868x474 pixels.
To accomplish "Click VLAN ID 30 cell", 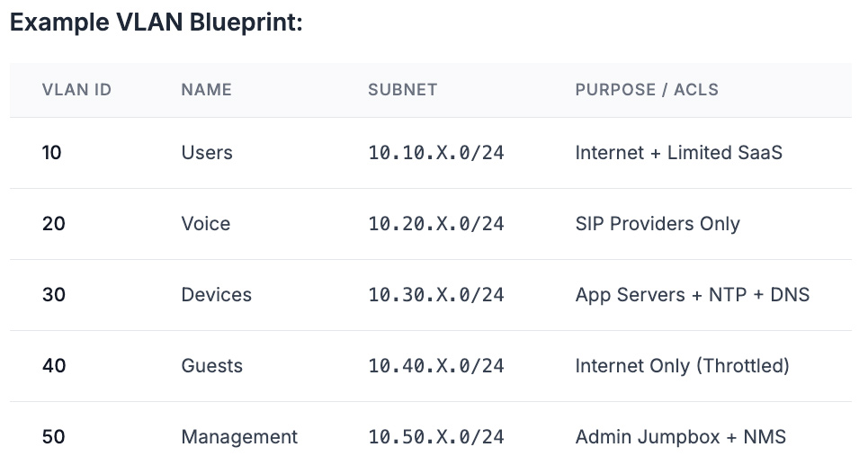I will [x=54, y=295].
